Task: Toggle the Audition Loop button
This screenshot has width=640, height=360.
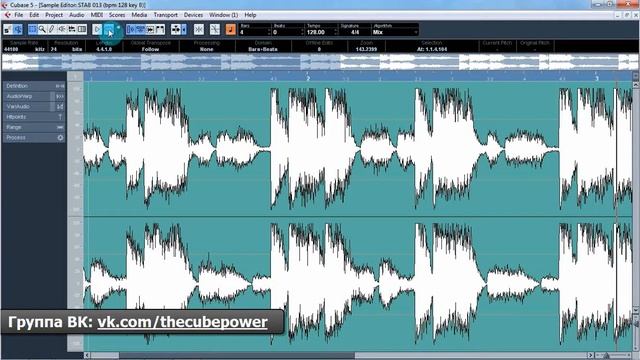Action: click(109, 29)
